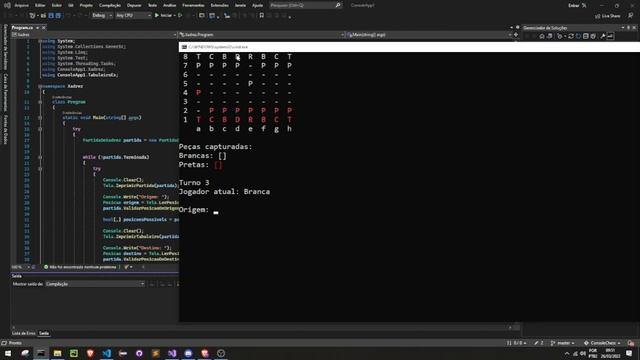Click pending changes pencil indicator in status bar
This screenshot has width=640, height=360.
tap(539, 343)
